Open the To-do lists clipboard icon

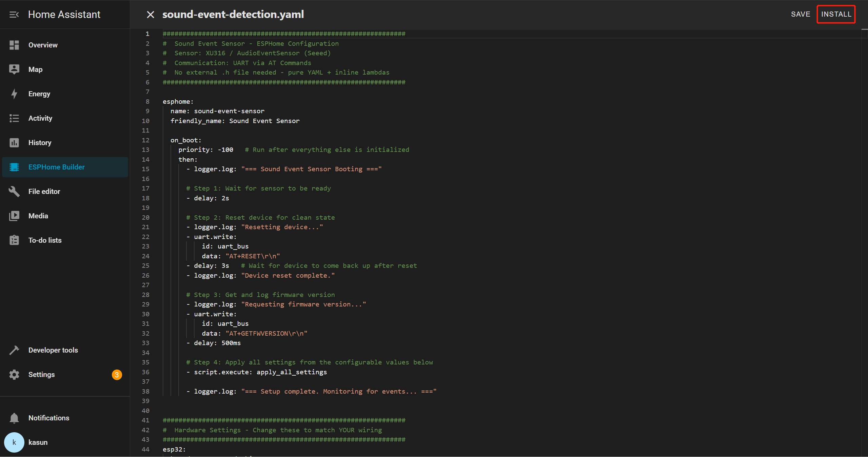(x=14, y=240)
